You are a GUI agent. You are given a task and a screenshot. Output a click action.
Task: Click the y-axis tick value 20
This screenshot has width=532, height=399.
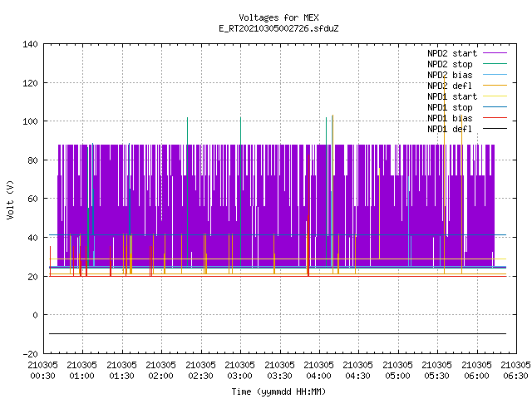pos(32,277)
